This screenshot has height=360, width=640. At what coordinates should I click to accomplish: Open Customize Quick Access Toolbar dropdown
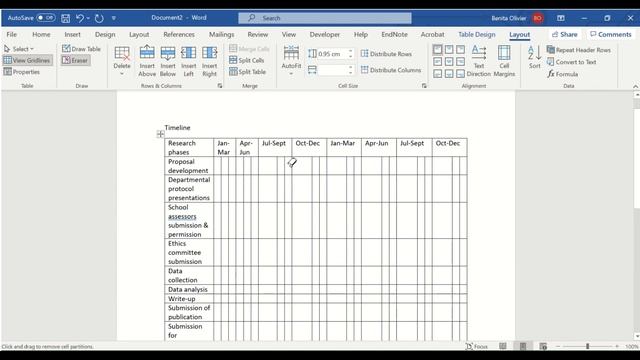coord(114,18)
